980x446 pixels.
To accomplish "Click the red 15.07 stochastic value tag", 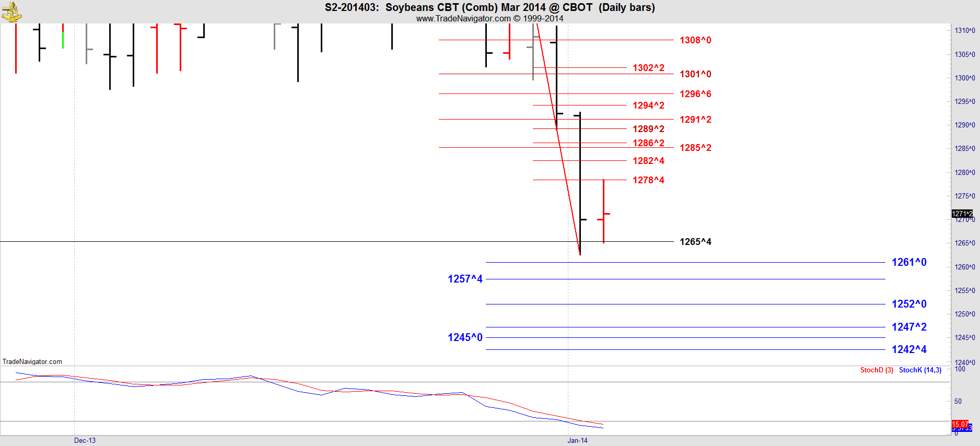I will [x=960, y=424].
